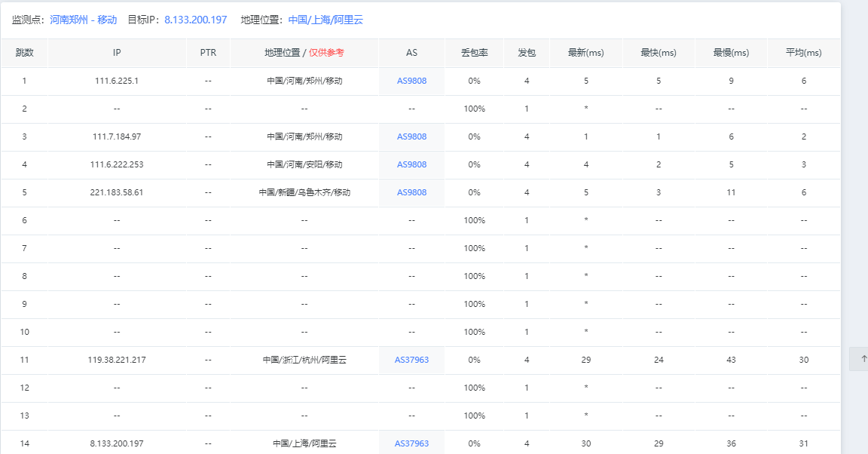
Task: Click the 最新(ms) column header
Action: coord(585,53)
